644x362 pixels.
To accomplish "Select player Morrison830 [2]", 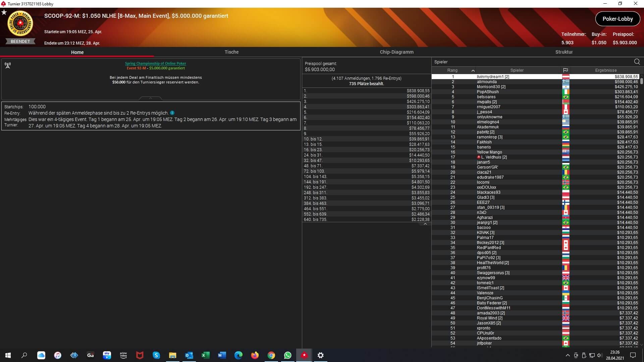I will (535, 87).
